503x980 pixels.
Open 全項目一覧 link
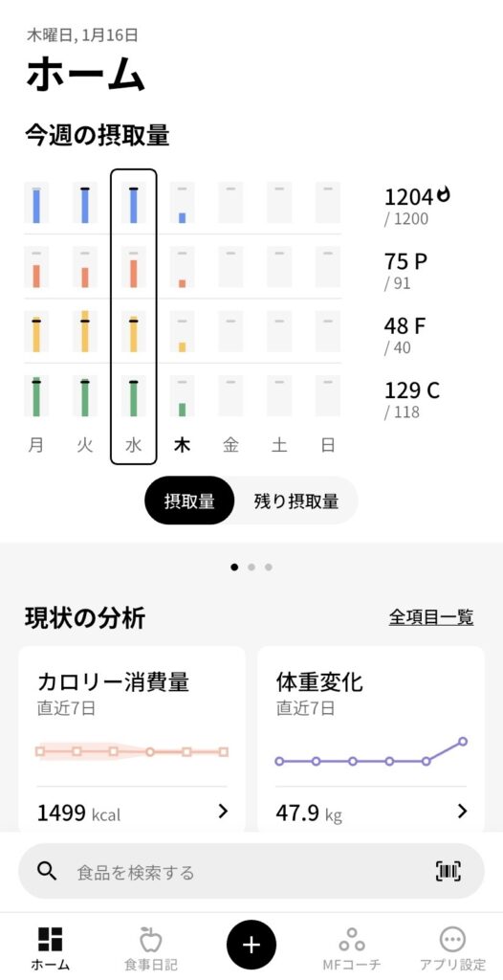(431, 617)
